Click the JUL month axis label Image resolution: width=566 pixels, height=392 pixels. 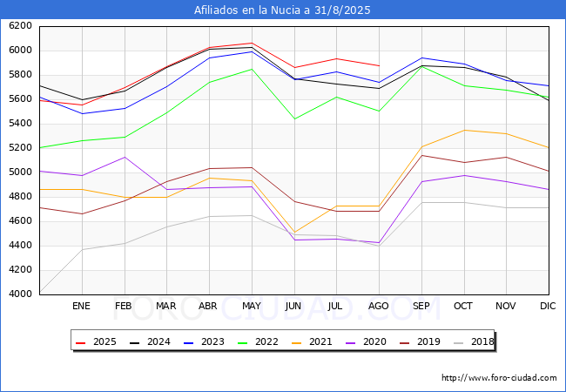[x=335, y=306]
